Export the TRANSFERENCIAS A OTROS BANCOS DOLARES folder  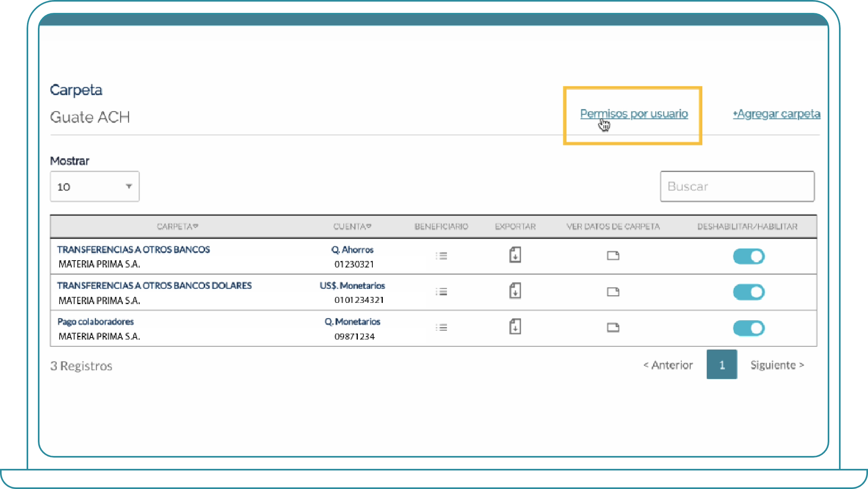click(x=515, y=291)
